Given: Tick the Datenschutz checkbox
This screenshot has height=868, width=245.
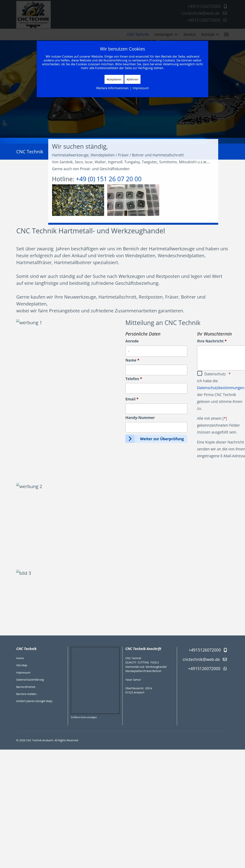Looking at the screenshot, I should 200,373.
